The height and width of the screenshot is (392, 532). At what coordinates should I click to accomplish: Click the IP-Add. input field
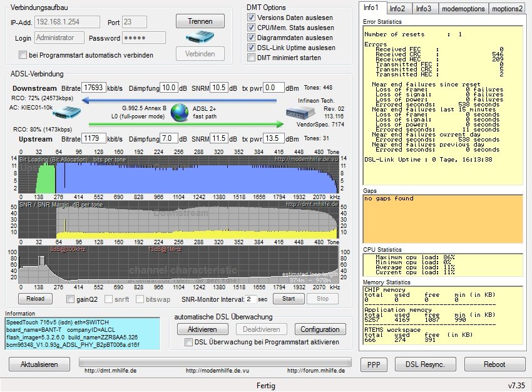point(67,22)
